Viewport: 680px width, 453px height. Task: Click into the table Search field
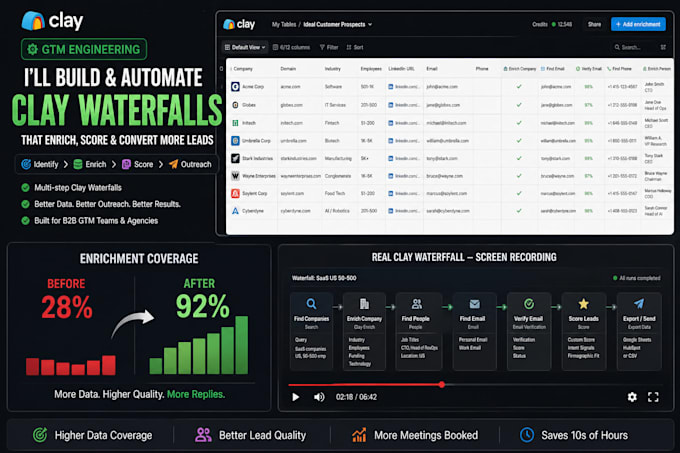(x=631, y=47)
